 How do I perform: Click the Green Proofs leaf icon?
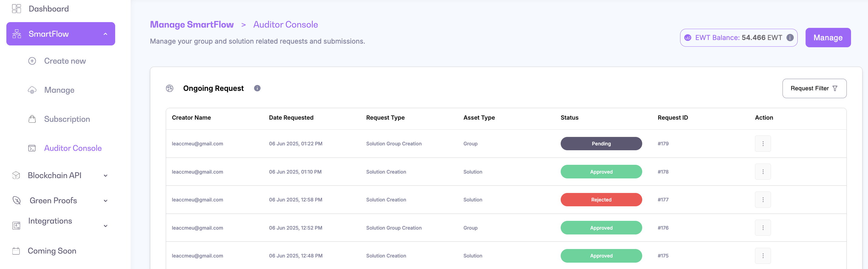16,201
